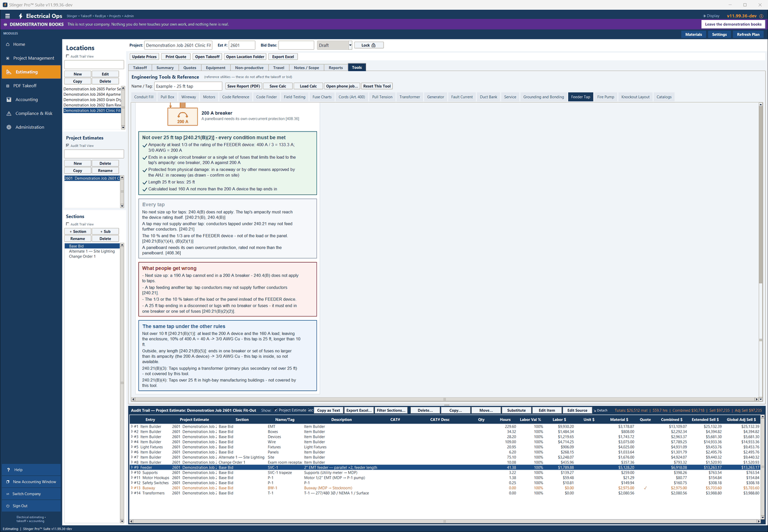This screenshot has height=532, width=768.
Task: Click the Export Excel... audit trail button
Action: pyautogui.click(x=358, y=410)
